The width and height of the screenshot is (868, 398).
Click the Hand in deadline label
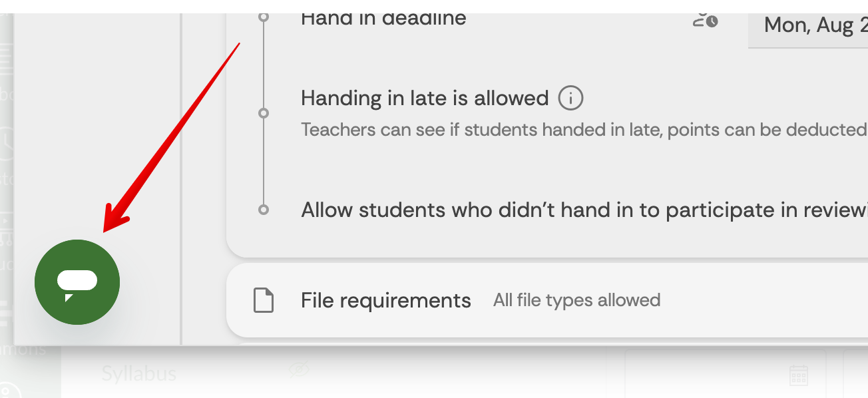(383, 19)
